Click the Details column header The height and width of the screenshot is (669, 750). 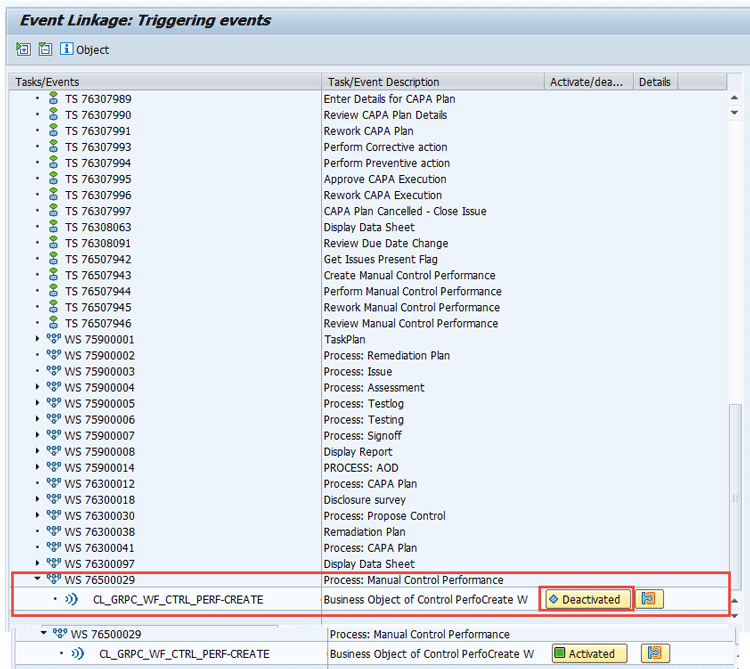(655, 82)
